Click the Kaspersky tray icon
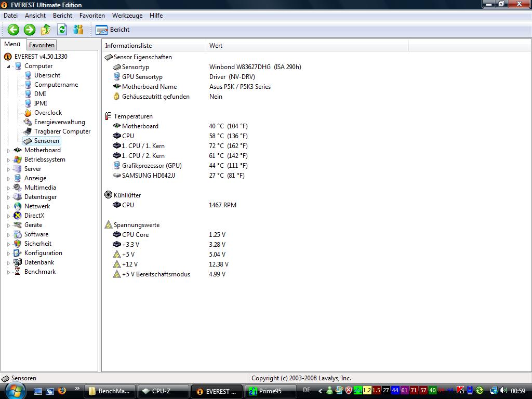This screenshot has width=532, height=399. (460, 391)
